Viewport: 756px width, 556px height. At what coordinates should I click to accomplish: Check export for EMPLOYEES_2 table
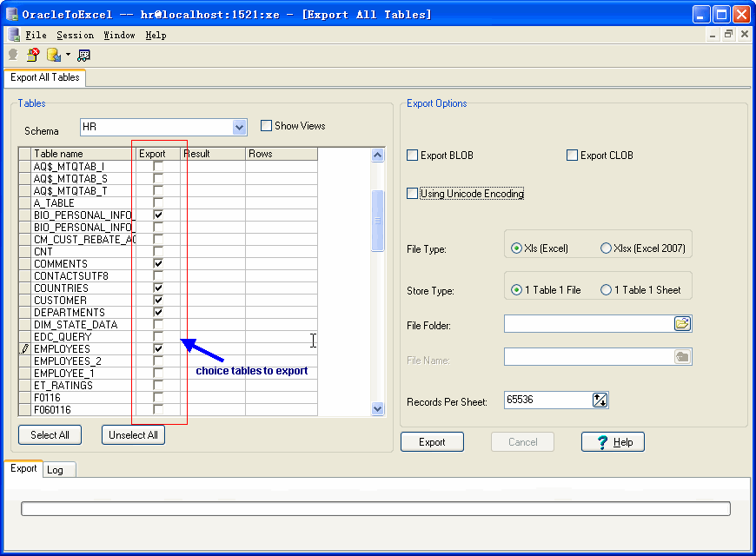[158, 361]
